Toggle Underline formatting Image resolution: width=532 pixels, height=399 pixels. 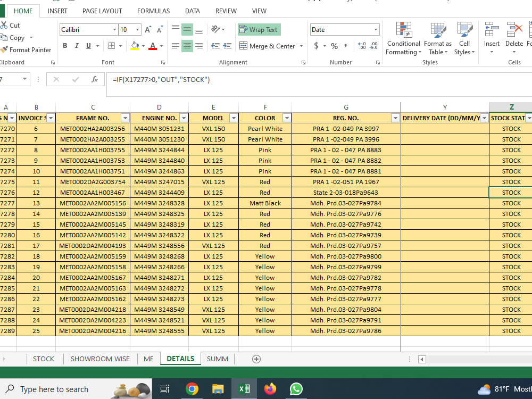tap(88, 46)
